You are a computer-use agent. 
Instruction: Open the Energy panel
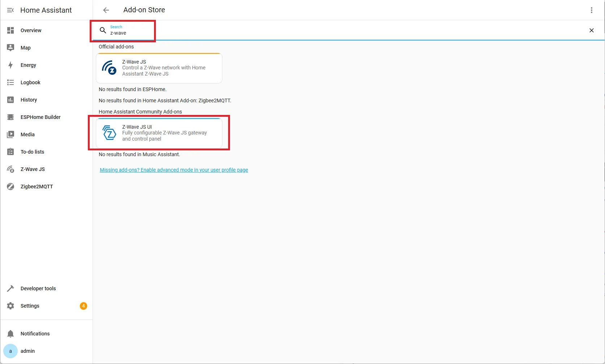point(28,65)
